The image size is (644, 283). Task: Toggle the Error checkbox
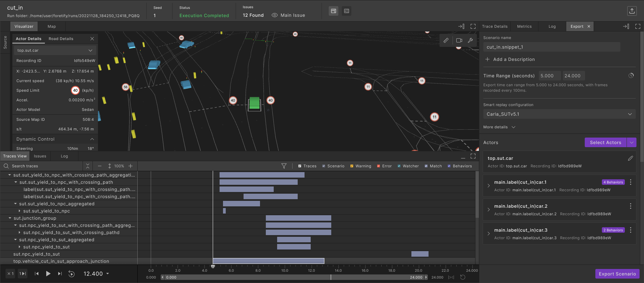(x=379, y=166)
